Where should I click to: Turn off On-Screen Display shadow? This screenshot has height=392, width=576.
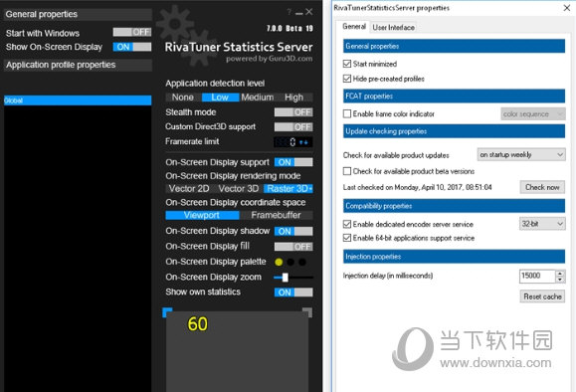tap(293, 231)
